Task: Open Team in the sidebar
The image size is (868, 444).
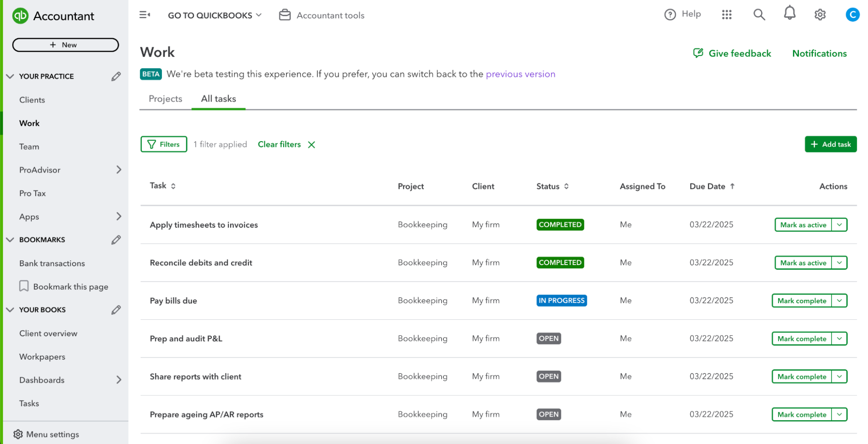Action: tap(29, 147)
